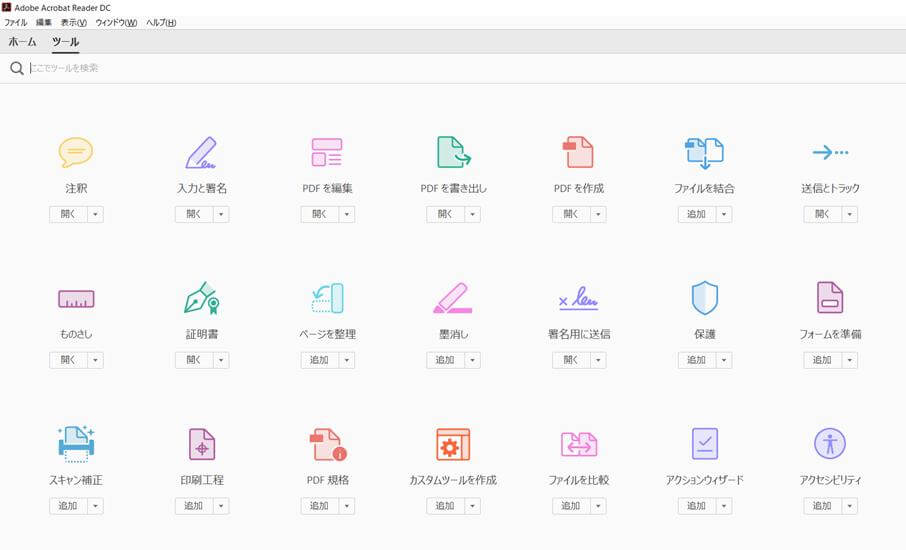Click 追加 button under アクションウィザード
This screenshot has width=906, height=550.
click(697, 506)
